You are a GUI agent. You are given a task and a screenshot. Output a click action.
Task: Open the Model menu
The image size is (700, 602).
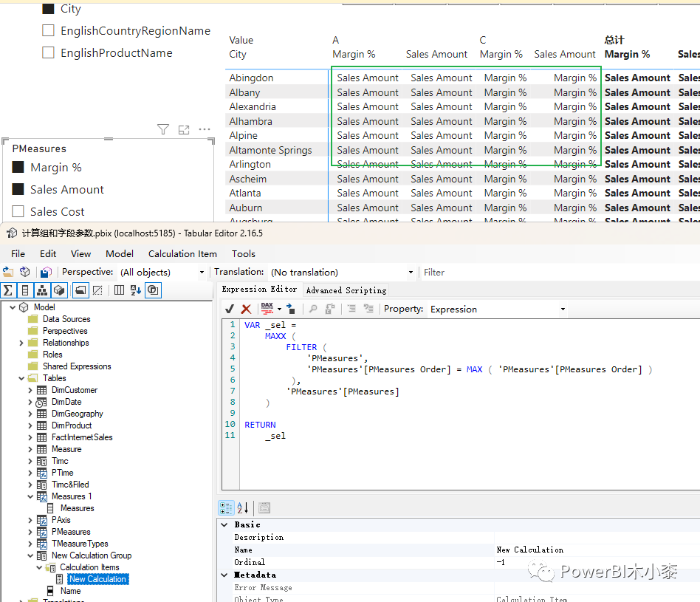click(120, 253)
